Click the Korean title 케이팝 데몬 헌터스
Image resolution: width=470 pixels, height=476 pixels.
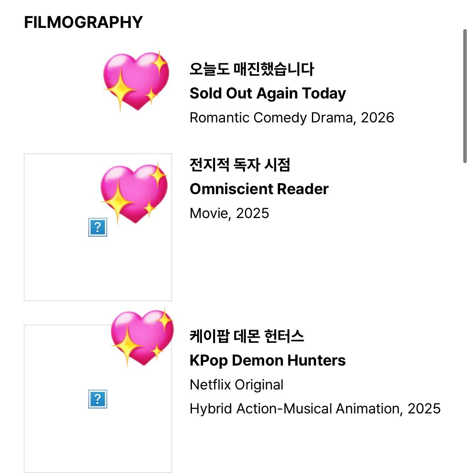(x=247, y=336)
